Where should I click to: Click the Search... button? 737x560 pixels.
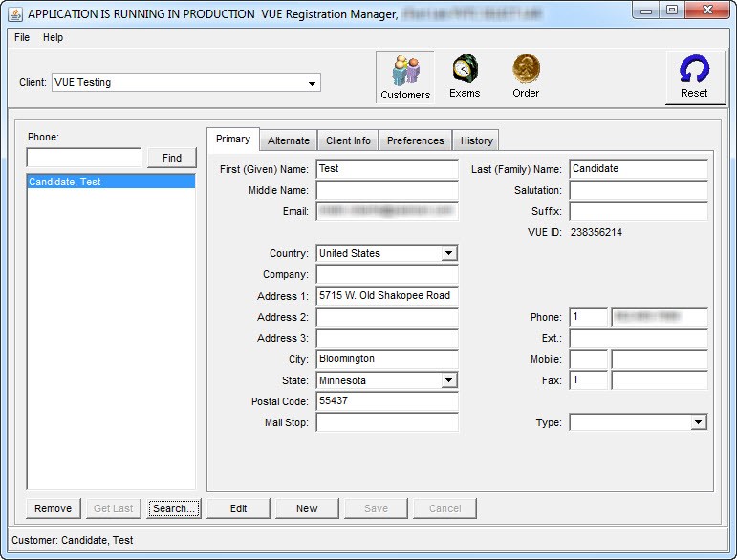click(x=173, y=508)
